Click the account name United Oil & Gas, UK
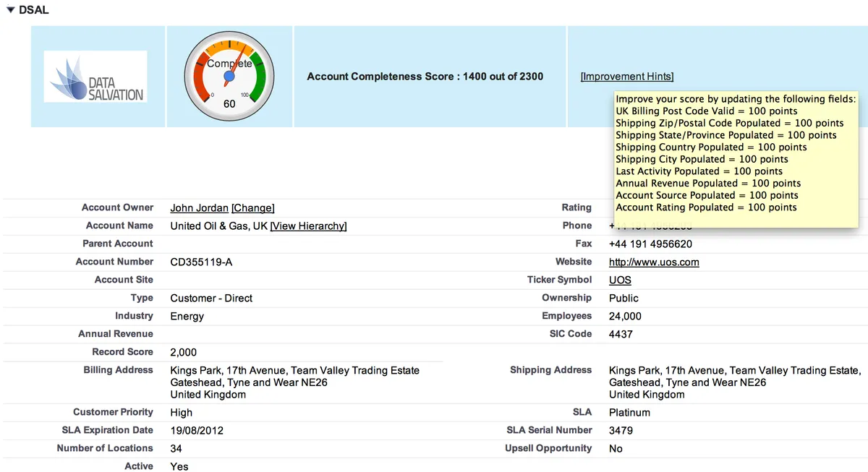 tap(218, 226)
